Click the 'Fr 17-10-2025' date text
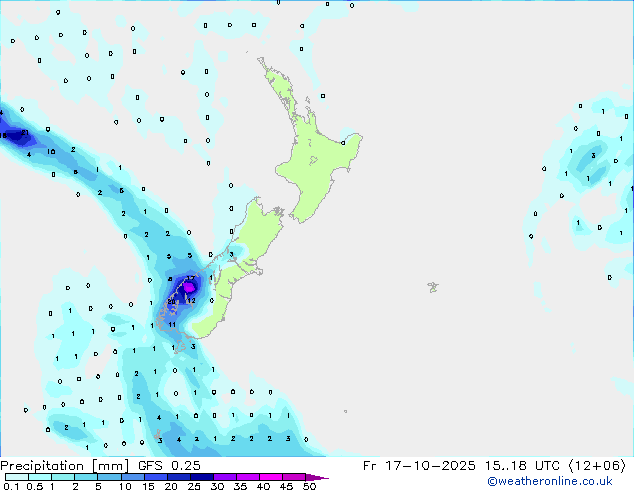Viewport: 634px width, 490px height. click(x=419, y=466)
